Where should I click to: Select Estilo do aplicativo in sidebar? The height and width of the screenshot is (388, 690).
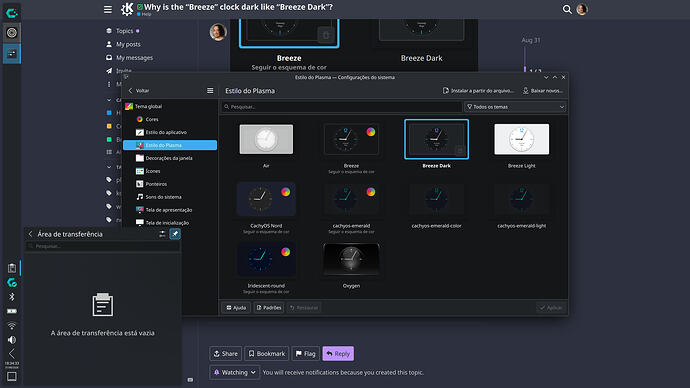click(x=170, y=132)
